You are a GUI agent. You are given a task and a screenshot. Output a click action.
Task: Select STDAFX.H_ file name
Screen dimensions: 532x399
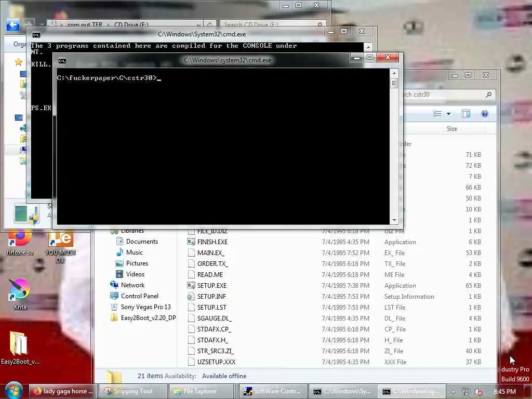(x=212, y=340)
